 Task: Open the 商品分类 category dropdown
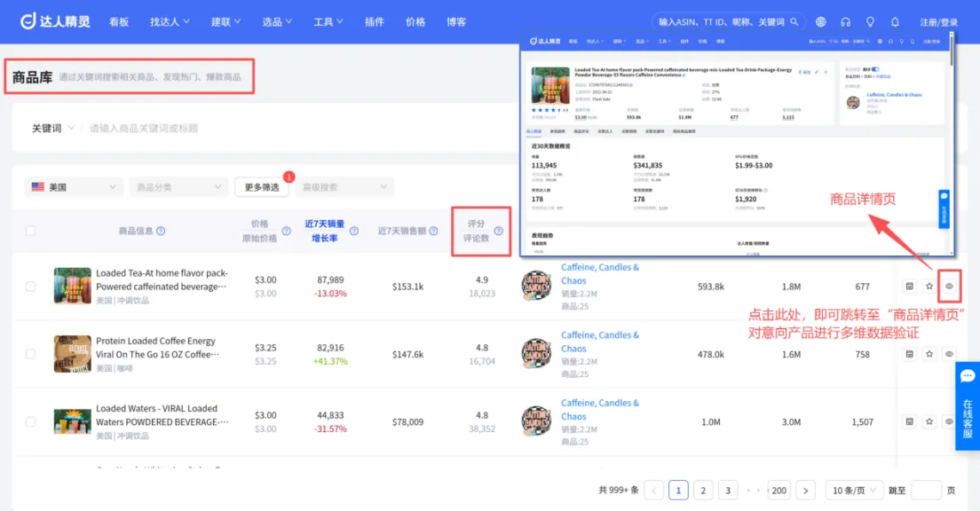tap(178, 186)
